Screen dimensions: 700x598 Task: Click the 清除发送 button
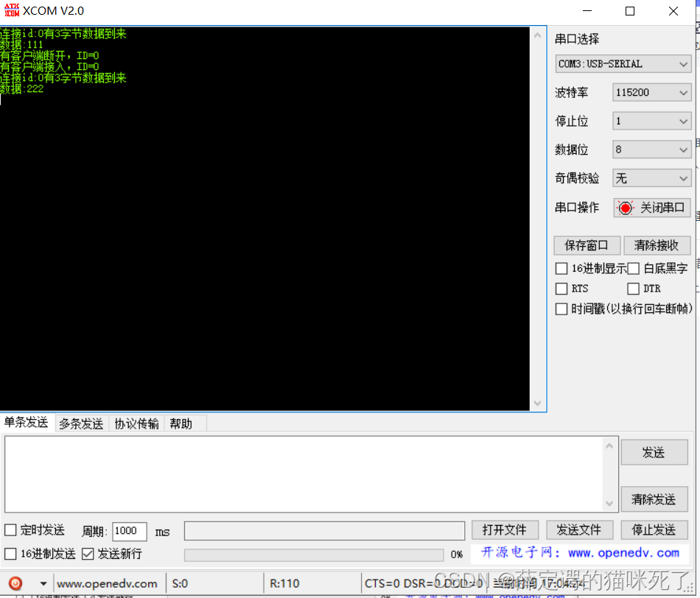coord(654,499)
